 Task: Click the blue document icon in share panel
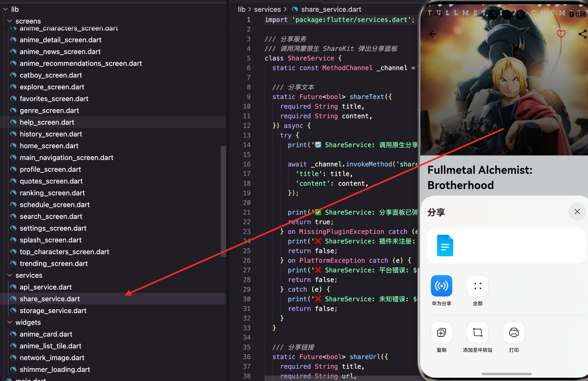tap(445, 246)
